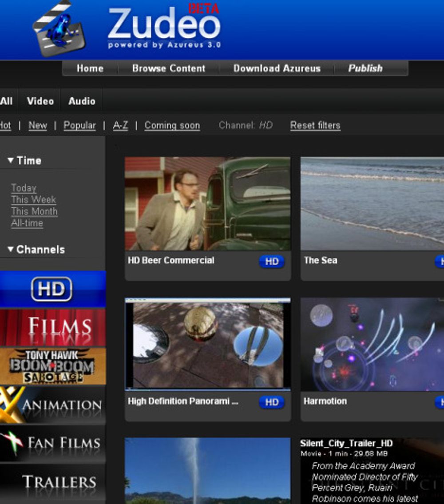Collapse the Time filter section

24,160
